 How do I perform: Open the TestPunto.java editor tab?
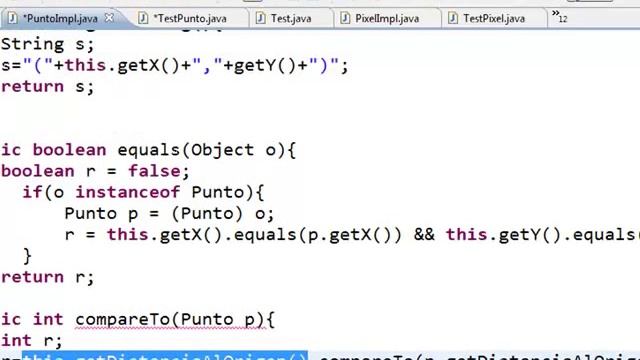tap(190, 18)
